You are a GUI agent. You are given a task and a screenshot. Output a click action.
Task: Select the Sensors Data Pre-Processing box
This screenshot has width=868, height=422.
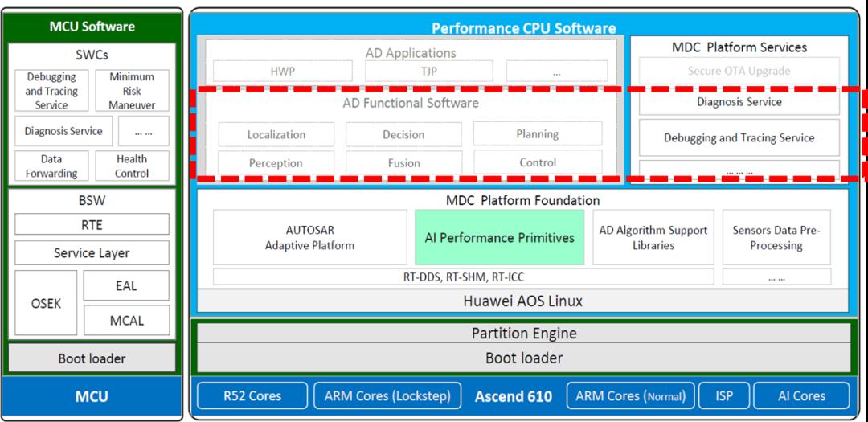pos(776,237)
